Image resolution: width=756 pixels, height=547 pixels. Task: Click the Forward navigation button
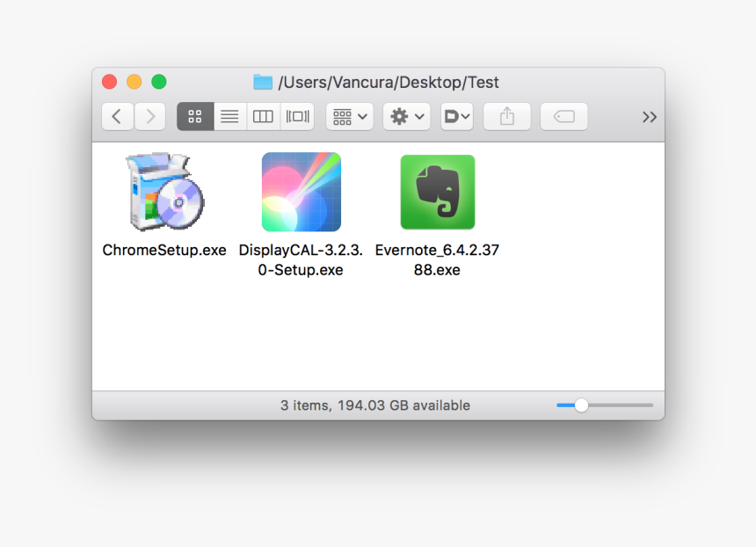click(149, 116)
